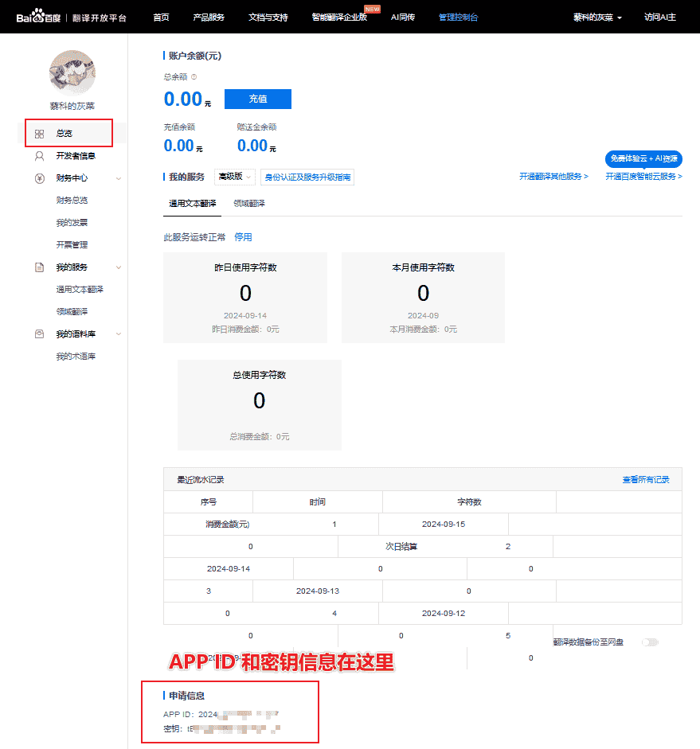This screenshot has height=749, width=700.
Task: Click the 免费体验云+AI资源 blue pill
Action: pyautogui.click(x=643, y=159)
